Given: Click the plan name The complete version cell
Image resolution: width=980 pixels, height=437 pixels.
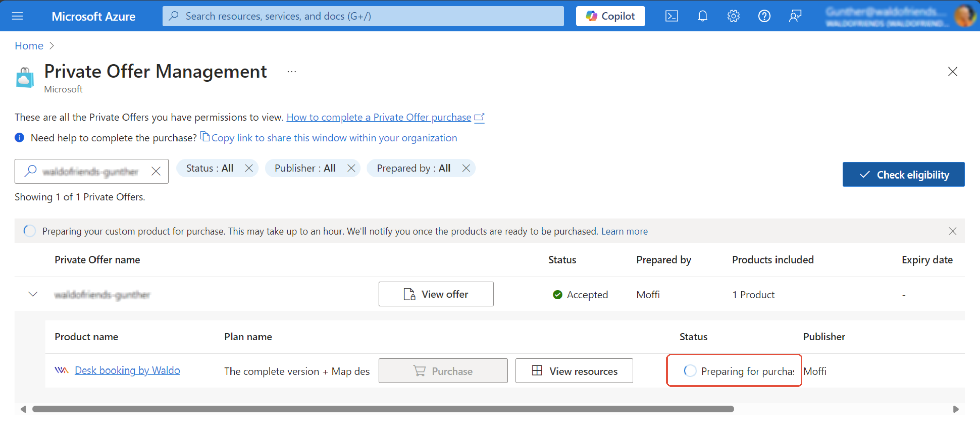Looking at the screenshot, I should [x=297, y=371].
